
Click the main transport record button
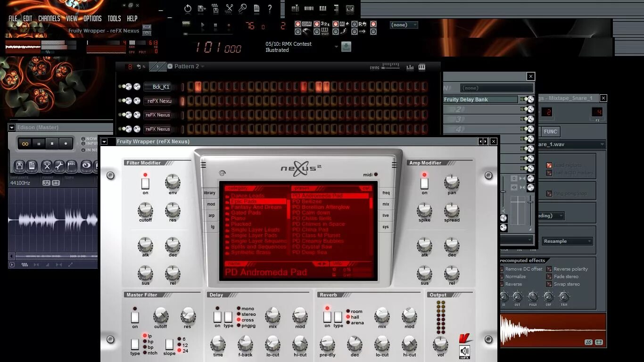coord(229,25)
